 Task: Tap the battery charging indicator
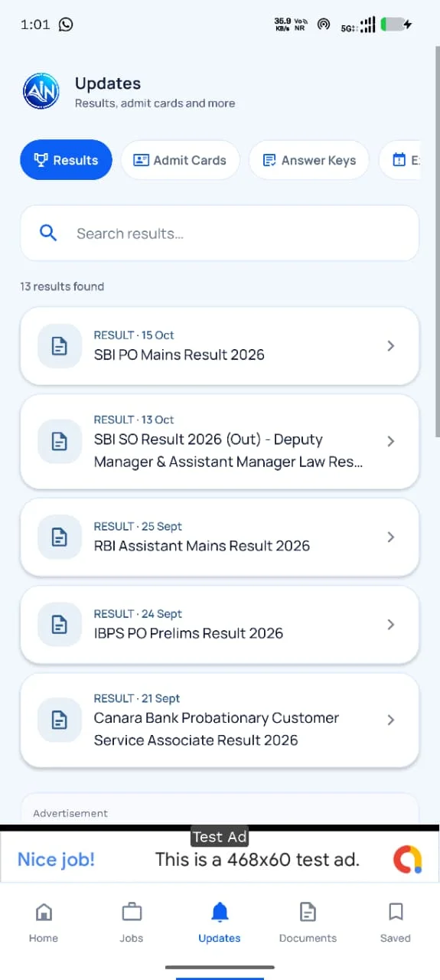coord(396,24)
